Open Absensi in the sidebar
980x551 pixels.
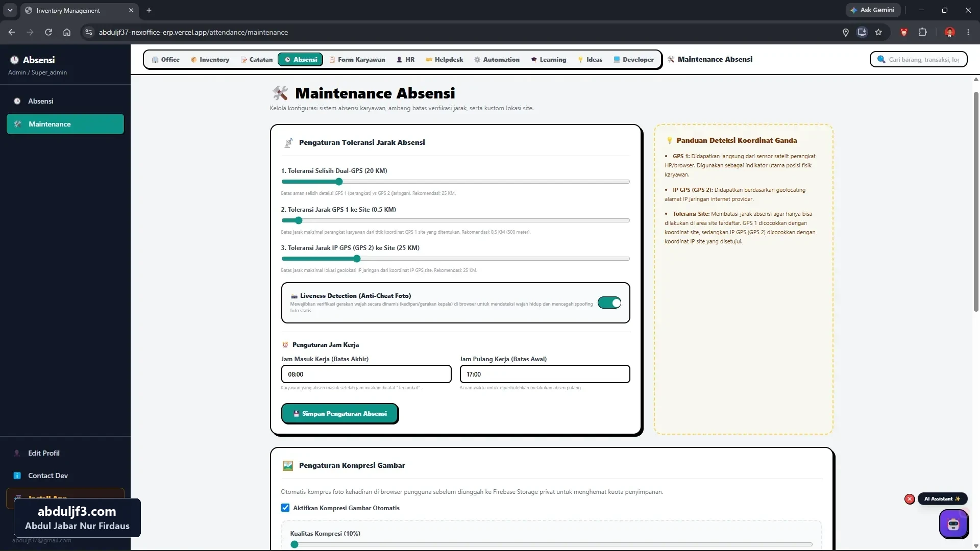pos(65,101)
